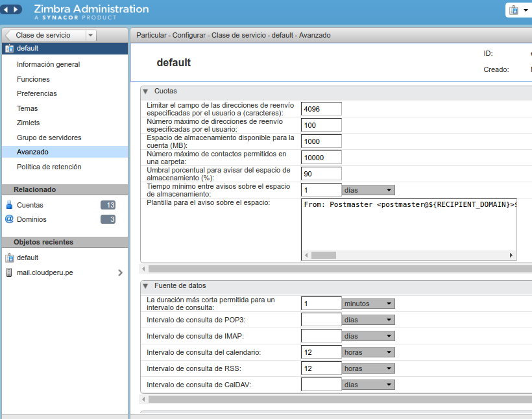Viewport: 532px width, 419px height.
Task: Select the default item in the tree
Action: click(65, 49)
